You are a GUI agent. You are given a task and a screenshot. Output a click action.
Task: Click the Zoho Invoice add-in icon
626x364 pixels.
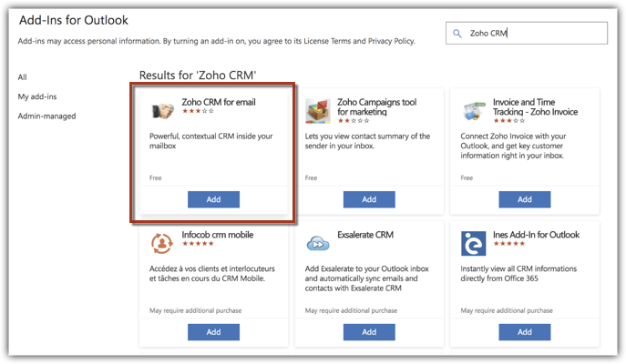(x=473, y=110)
